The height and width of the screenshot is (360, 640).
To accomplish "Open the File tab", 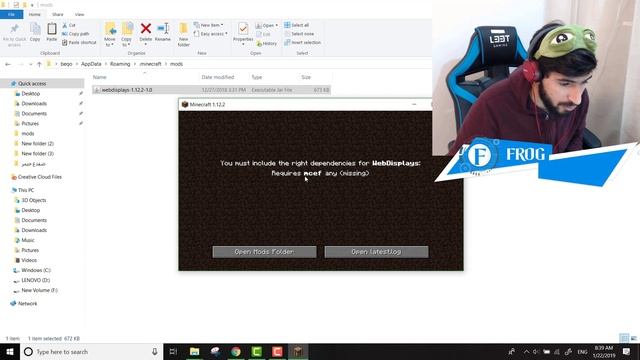I will click(x=11, y=14).
